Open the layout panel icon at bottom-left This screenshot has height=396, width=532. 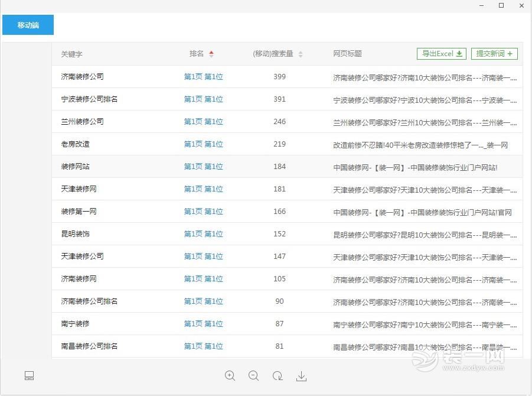29,376
